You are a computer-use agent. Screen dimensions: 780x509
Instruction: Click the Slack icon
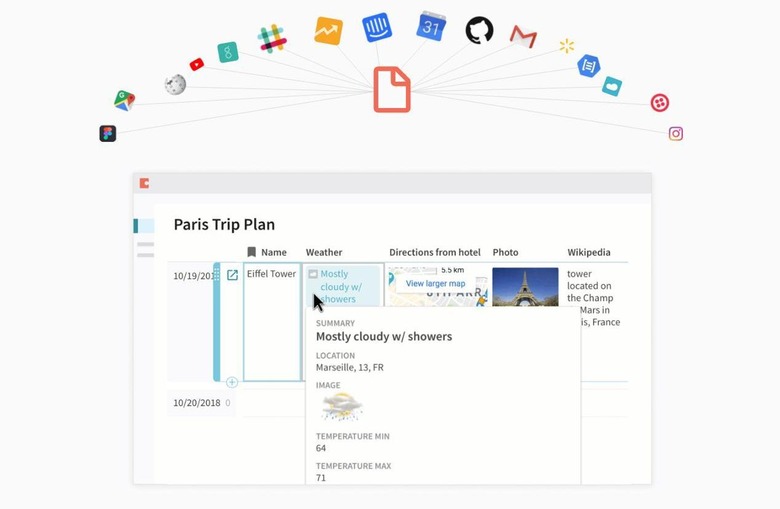point(272,39)
